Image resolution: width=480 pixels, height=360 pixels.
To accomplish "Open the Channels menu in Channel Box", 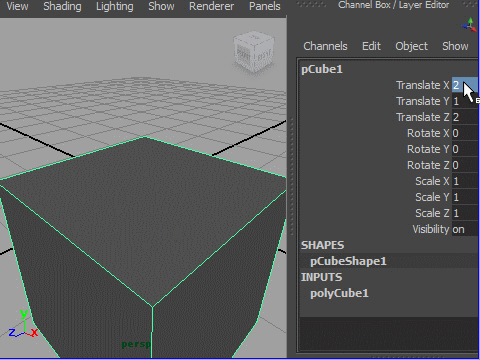I will click(325, 46).
